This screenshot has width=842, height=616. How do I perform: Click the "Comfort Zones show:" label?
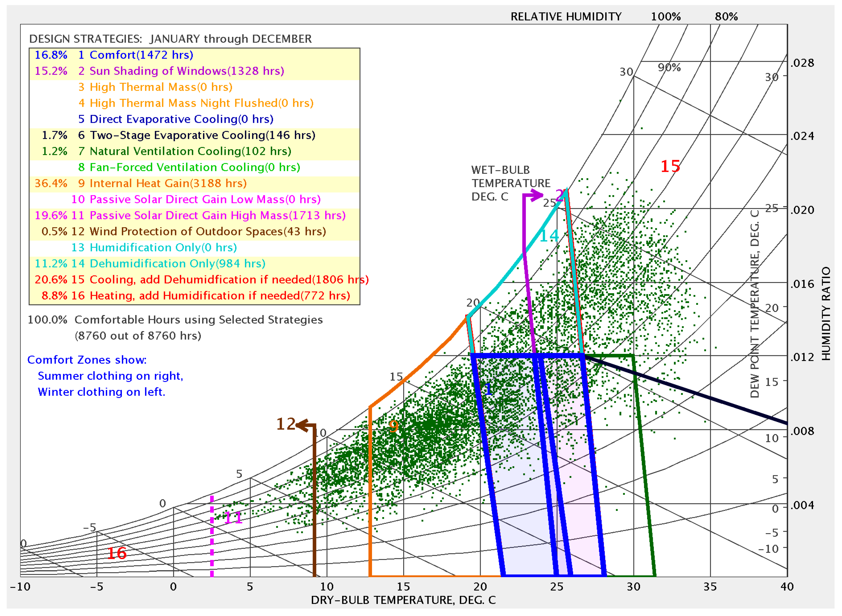87,360
